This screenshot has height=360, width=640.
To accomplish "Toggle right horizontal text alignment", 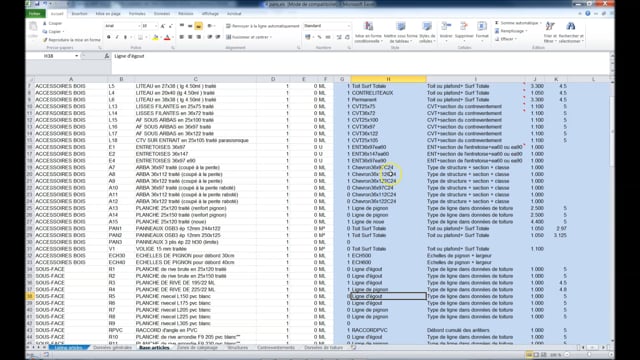I will pyautogui.click(x=199, y=37).
